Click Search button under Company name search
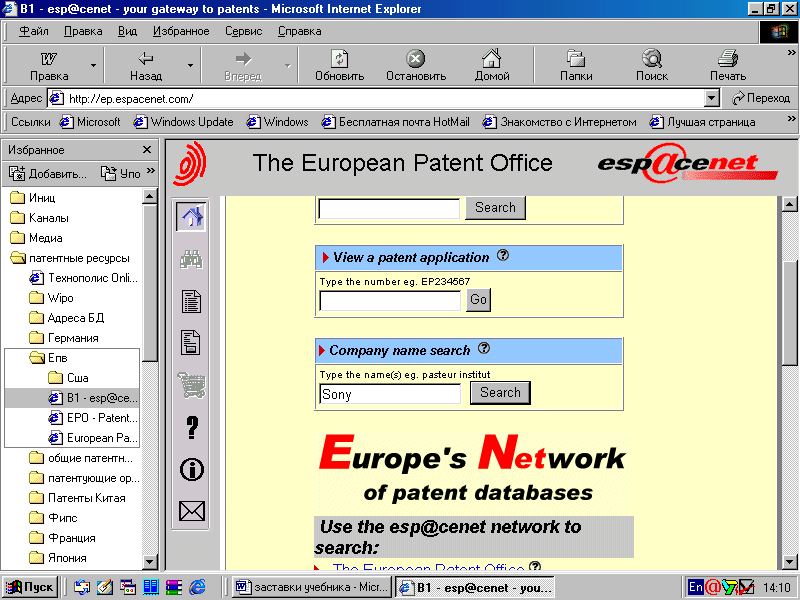800x600 pixels. pos(500,392)
